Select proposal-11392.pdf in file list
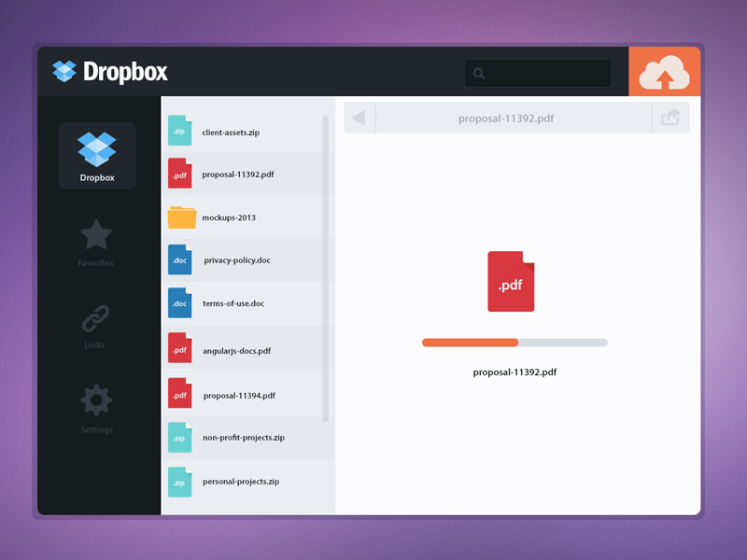Image resolution: width=747 pixels, height=560 pixels. point(238,175)
